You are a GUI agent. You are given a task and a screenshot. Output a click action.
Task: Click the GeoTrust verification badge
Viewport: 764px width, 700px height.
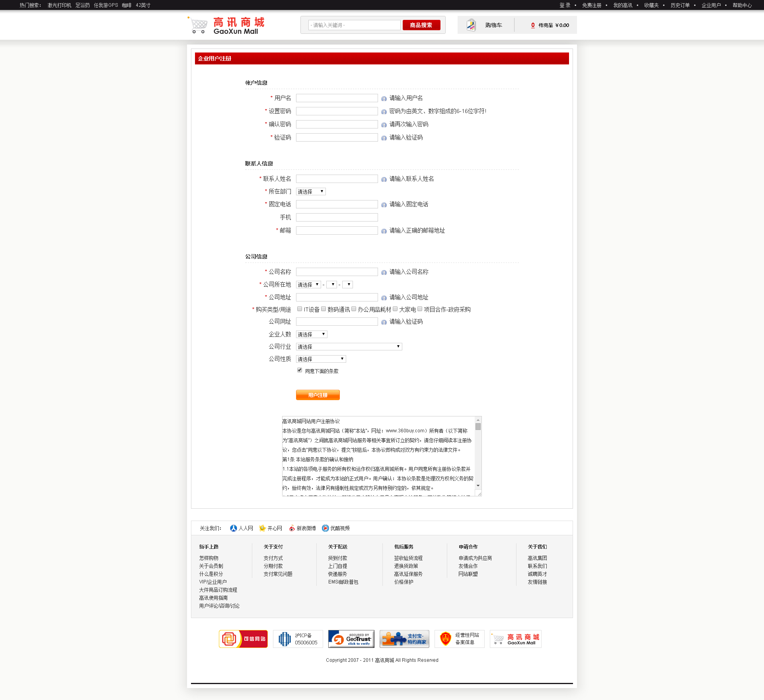pos(351,639)
